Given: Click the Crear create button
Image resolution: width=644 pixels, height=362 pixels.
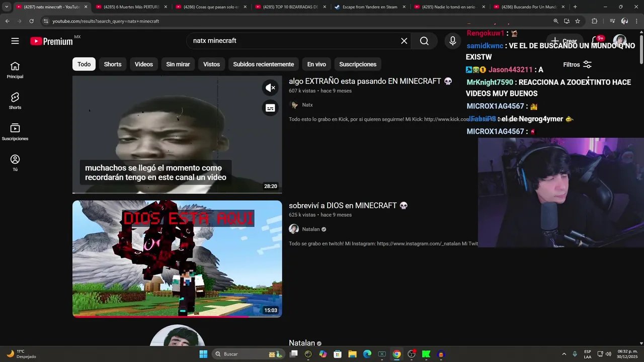Looking at the screenshot, I should click(564, 41).
